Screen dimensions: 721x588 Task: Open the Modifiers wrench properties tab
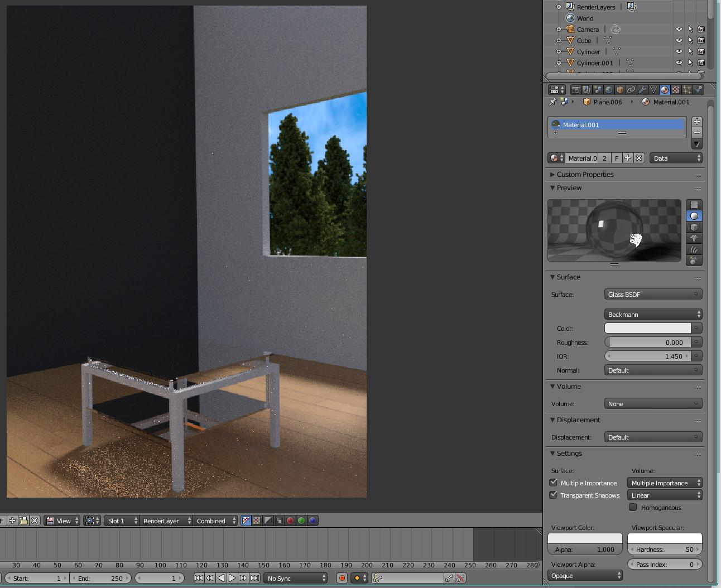tap(643, 90)
